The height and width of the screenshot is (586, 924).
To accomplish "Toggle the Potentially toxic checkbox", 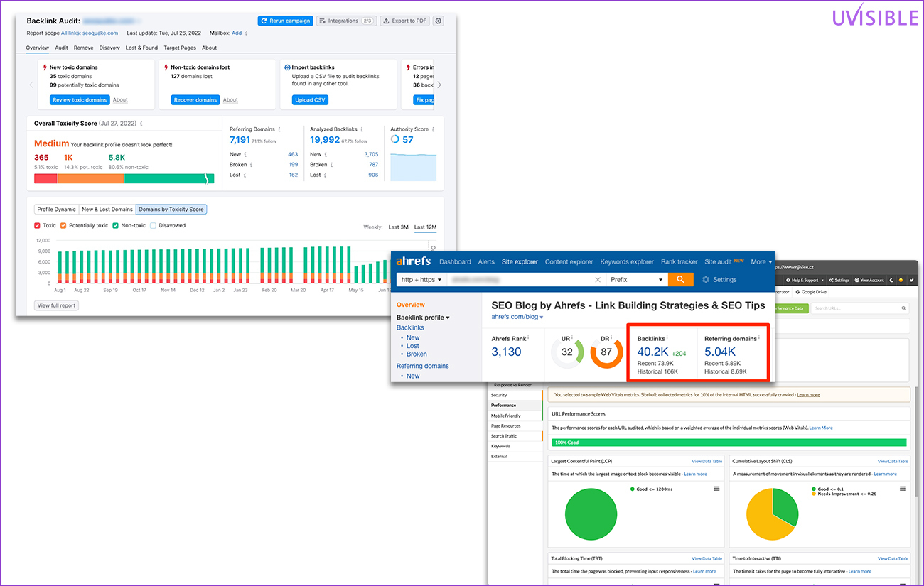I will pyautogui.click(x=63, y=226).
